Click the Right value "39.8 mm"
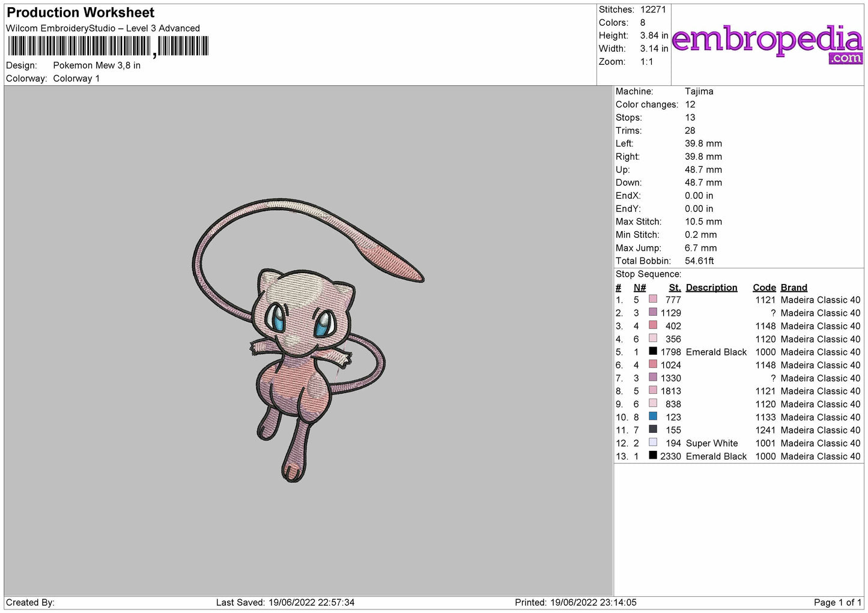 703,157
